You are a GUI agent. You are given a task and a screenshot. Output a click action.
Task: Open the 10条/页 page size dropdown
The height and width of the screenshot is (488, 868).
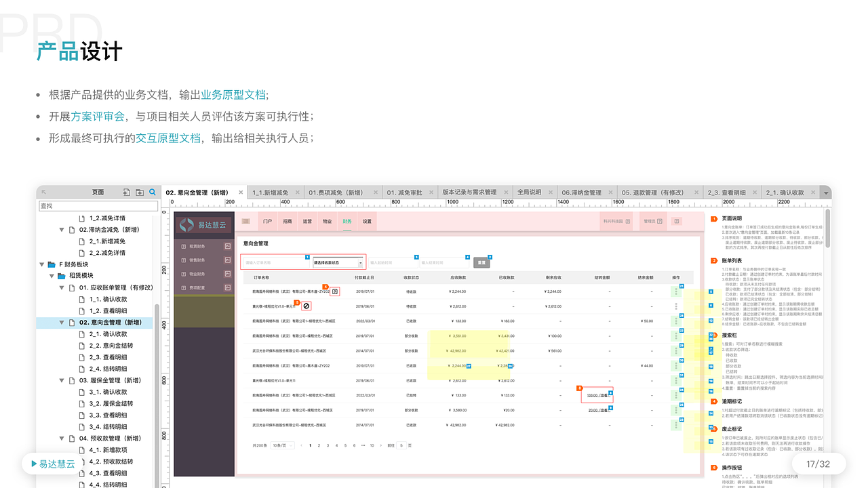pos(283,445)
